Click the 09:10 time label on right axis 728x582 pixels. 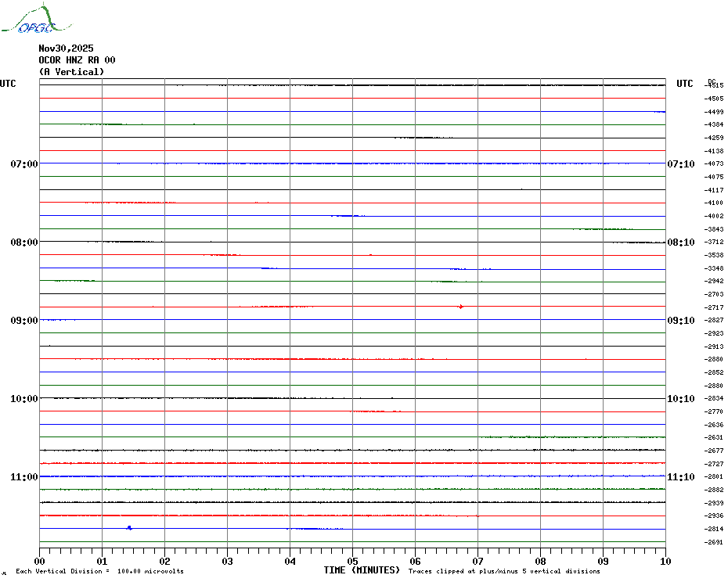(680, 321)
